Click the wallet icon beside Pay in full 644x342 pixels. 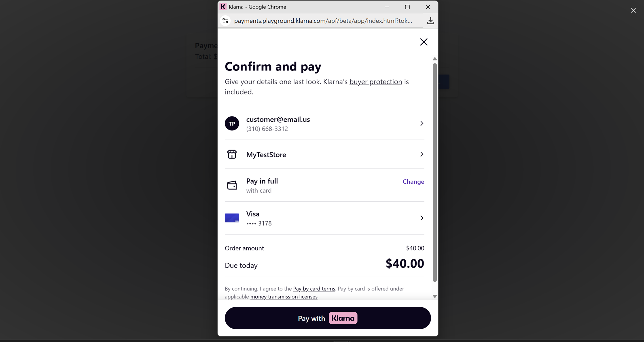click(x=232, y=185)
